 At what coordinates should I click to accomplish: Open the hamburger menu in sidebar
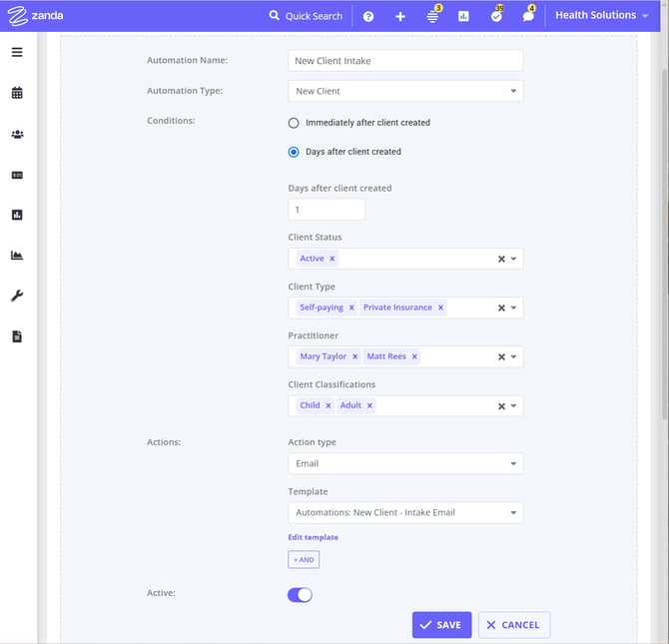[17, 52]
